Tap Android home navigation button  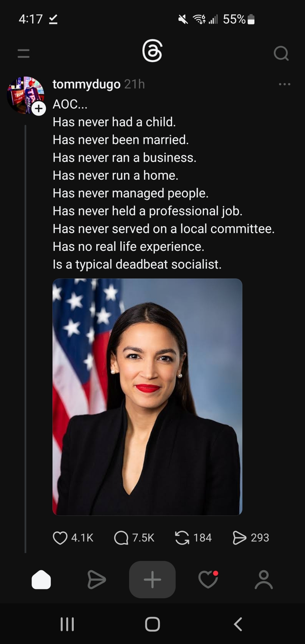click(152, 624)
